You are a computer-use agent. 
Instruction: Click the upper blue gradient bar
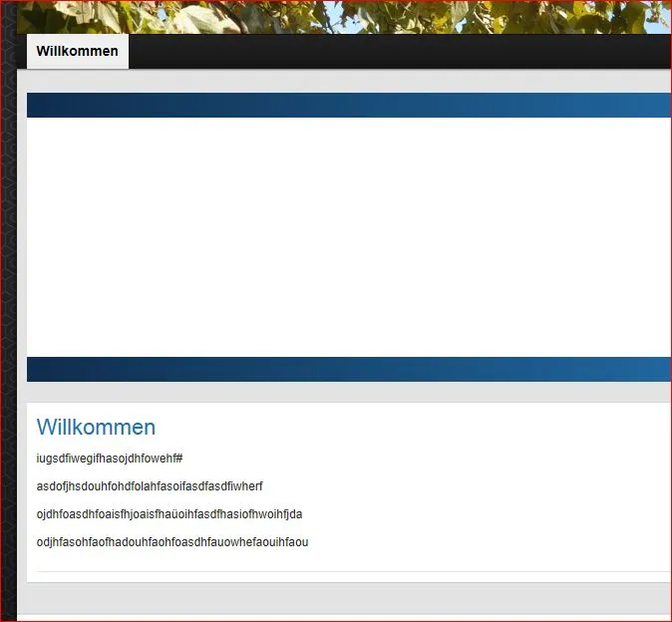coord(349,105)
